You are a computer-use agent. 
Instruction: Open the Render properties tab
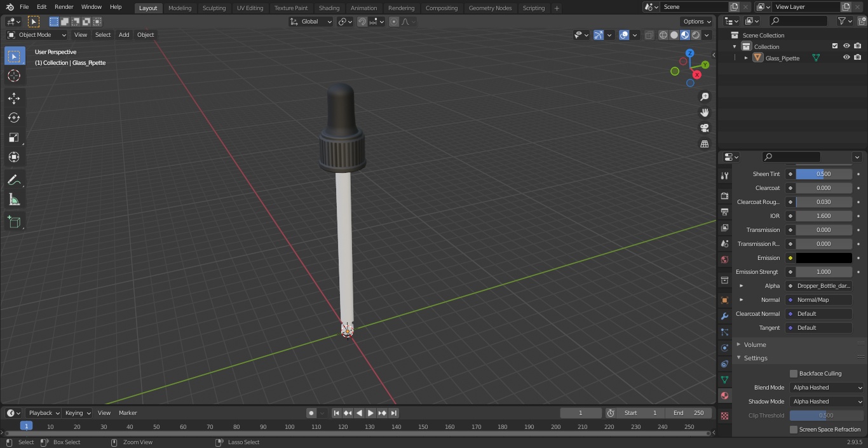coord(724,196)
